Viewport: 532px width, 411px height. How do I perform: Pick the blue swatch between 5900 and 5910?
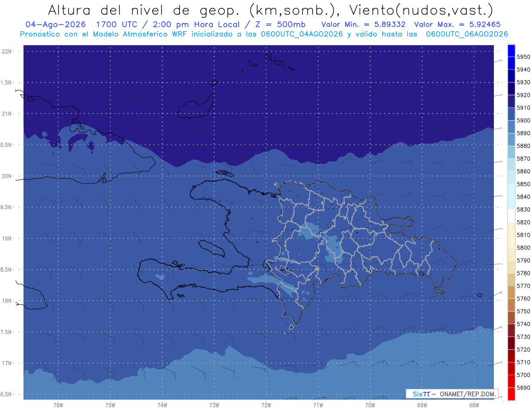[511, 114]
